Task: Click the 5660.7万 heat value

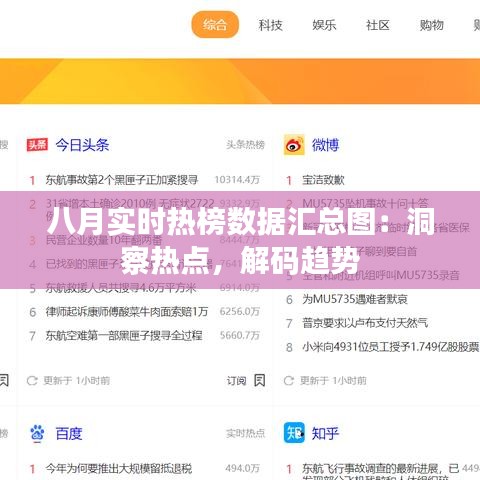Action: tap(240, 335)
